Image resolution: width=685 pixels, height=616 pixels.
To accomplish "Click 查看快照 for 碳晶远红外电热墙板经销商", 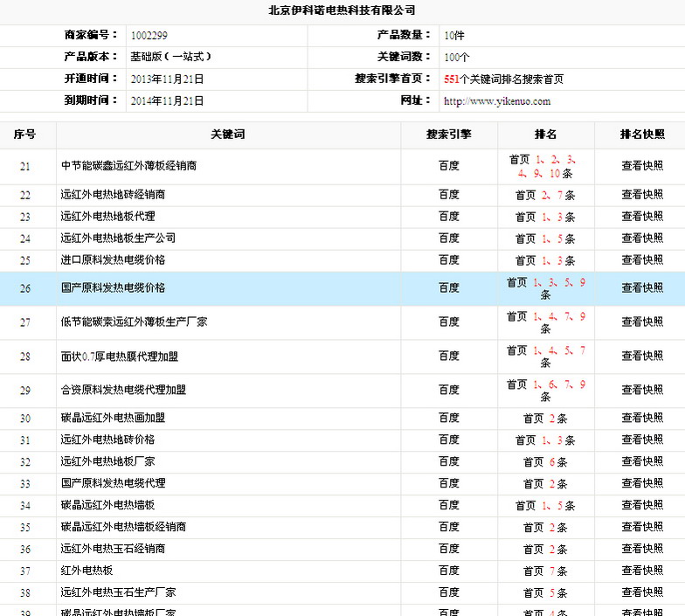I will click(x=642, y=527).
